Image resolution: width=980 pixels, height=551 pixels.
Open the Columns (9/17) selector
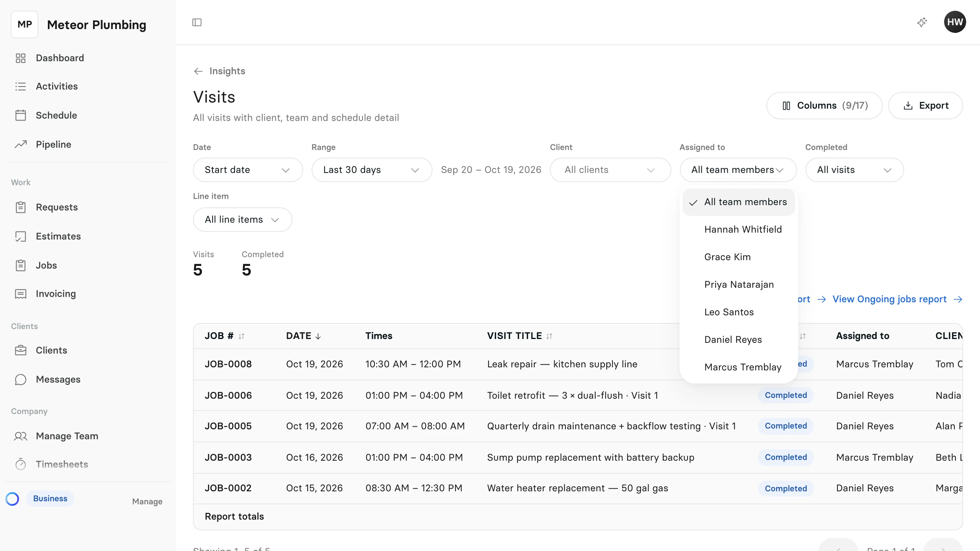point(824,106)
